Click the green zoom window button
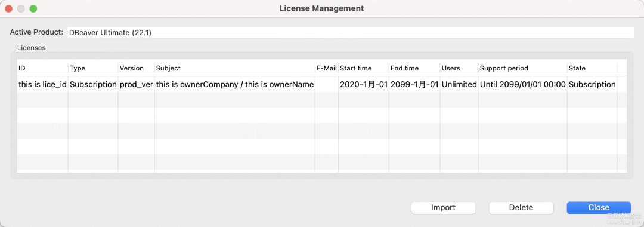The width and height of the screenshot is (644, 227). click(33, 8)
